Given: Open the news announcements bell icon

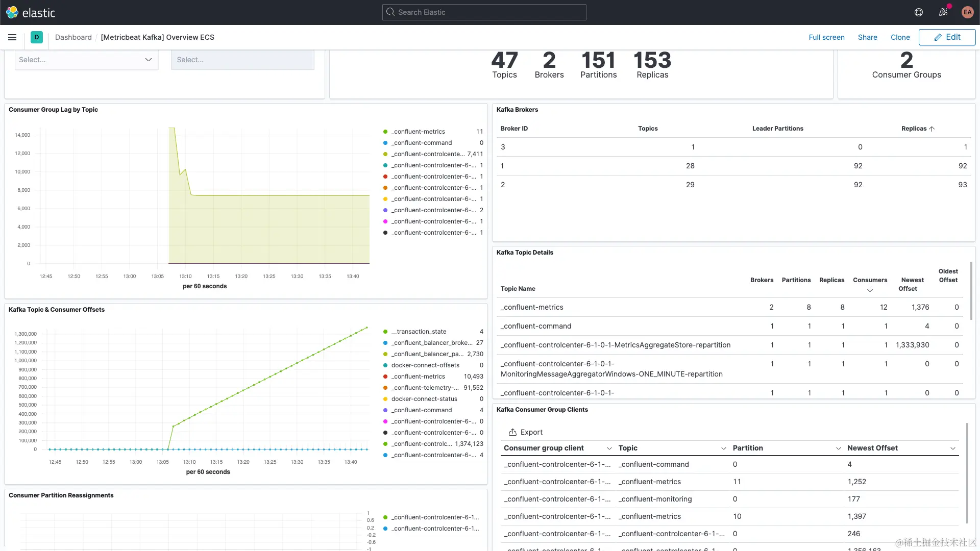Looking at the screenshot, I should click(x=943, y=12).
